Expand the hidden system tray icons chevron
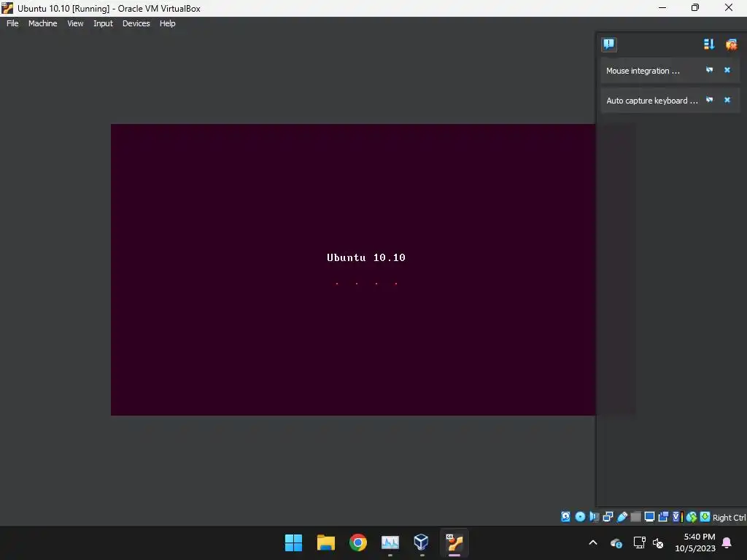747x560 pixels. tap(593, 542)
